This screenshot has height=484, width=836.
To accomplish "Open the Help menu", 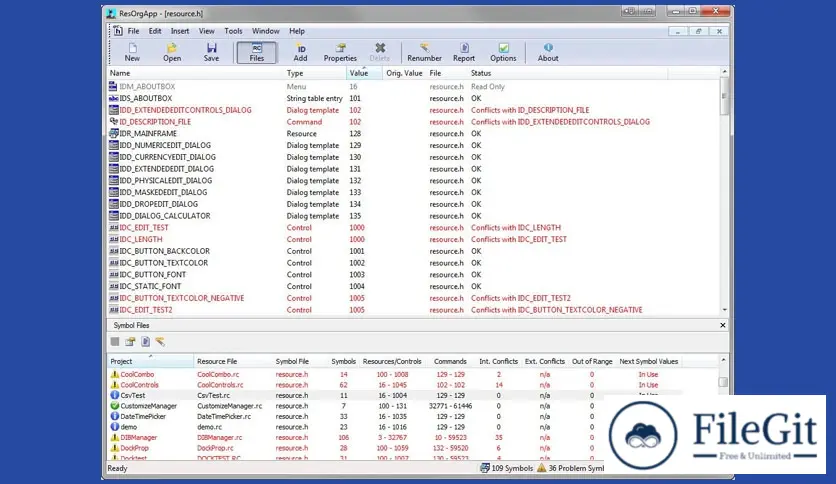I will (x=297, y=31).
